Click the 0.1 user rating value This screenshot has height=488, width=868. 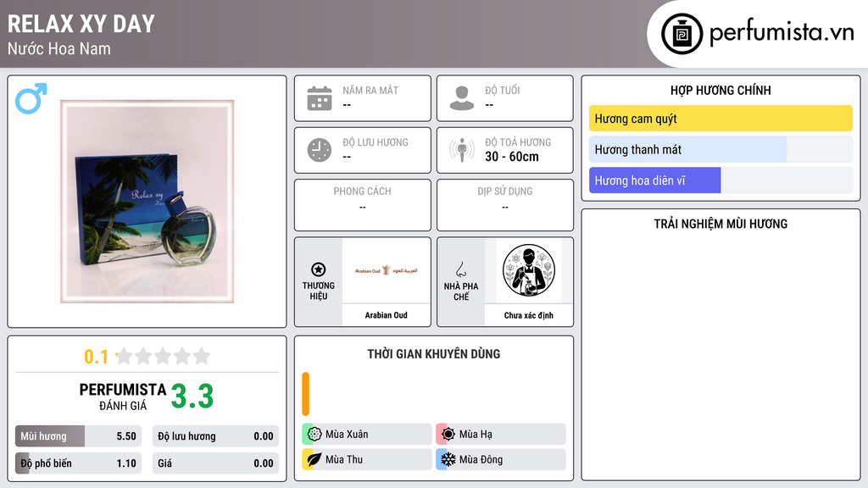96,357
